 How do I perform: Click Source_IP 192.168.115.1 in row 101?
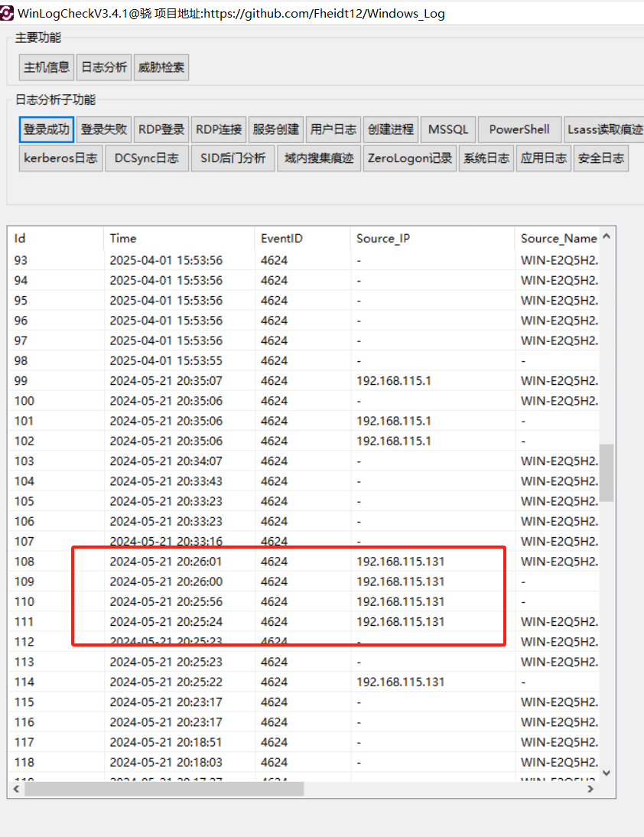coord(394,421)
